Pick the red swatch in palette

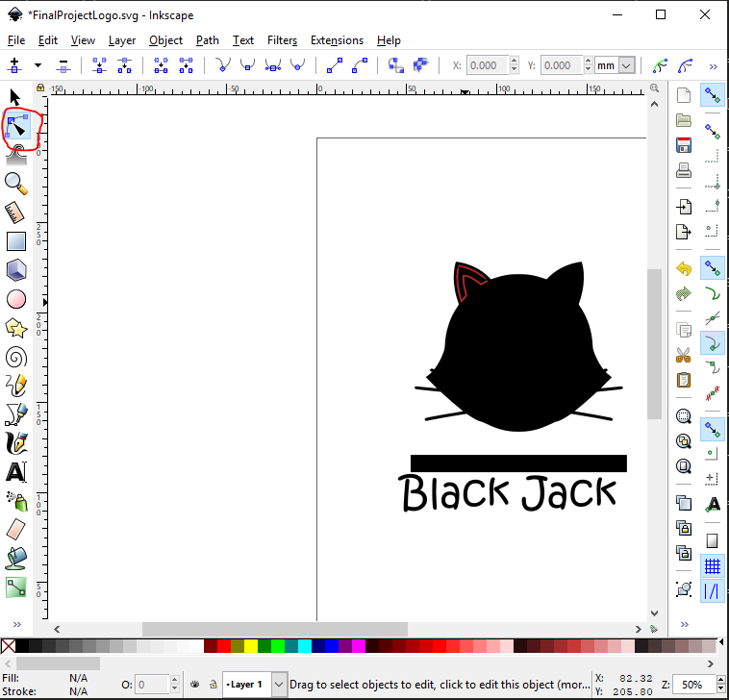[224, 645]
